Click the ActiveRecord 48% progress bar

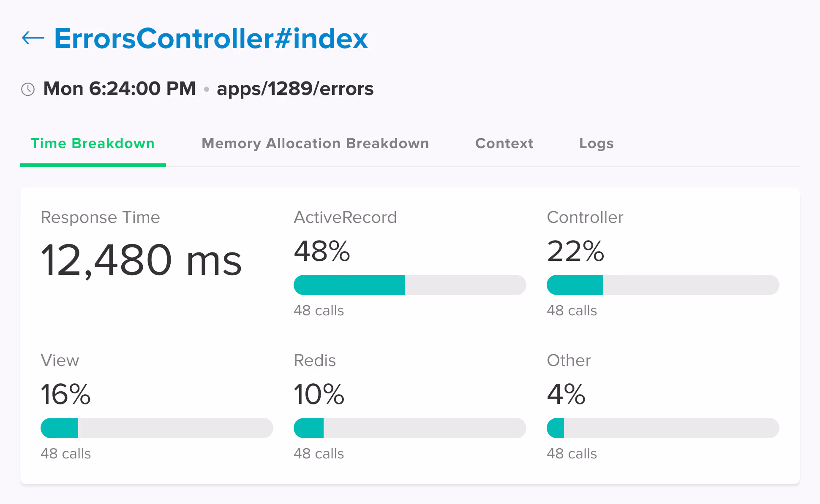[409, 285]
